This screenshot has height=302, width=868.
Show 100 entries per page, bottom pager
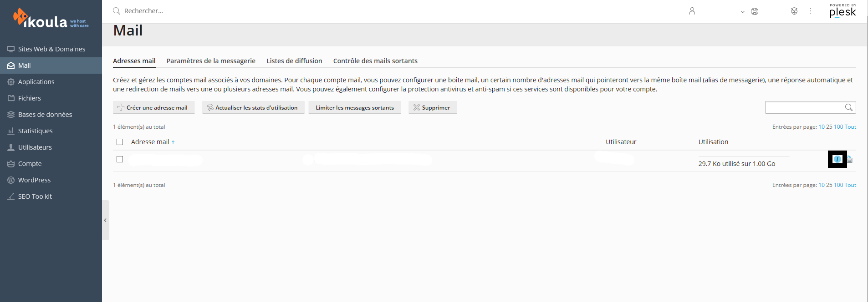(838, 185)
